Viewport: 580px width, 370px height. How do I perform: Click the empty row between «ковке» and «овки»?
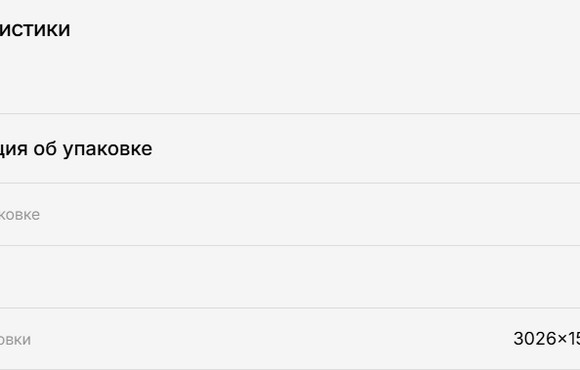pos(290,276)
